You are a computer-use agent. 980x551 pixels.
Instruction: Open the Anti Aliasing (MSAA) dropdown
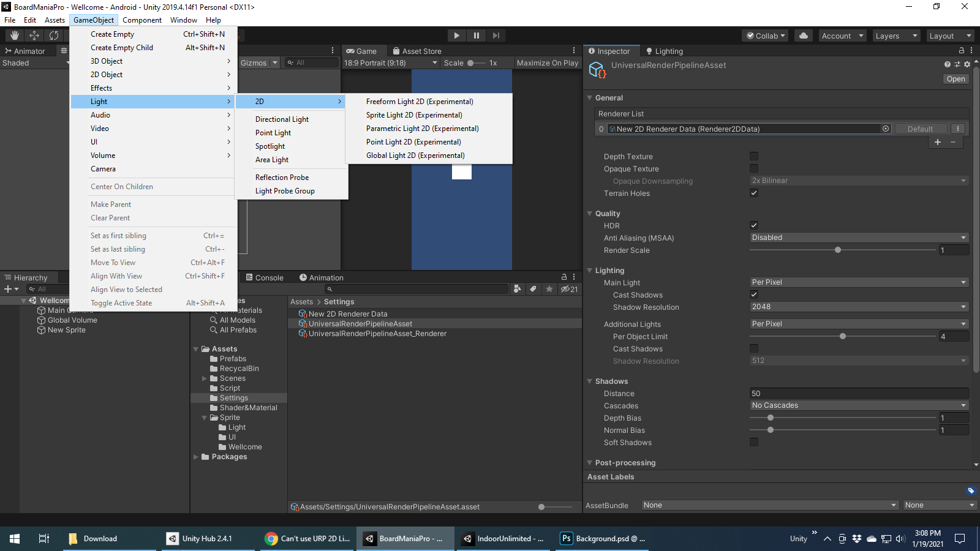click(x=858, y=238)
